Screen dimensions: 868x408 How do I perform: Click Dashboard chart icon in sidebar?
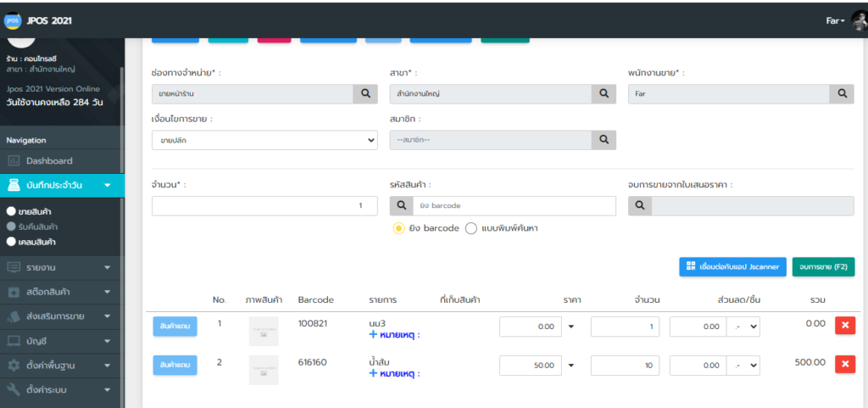click(x=14, y=161)
